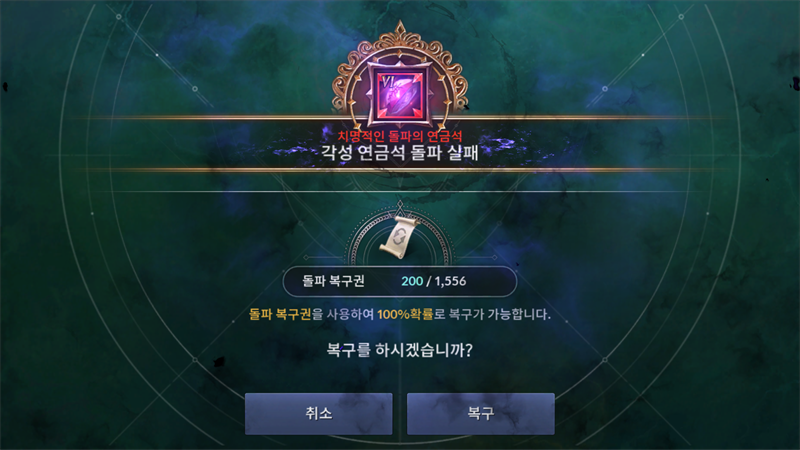Click the 각성 연금석 돌파 실패 title

400,152
